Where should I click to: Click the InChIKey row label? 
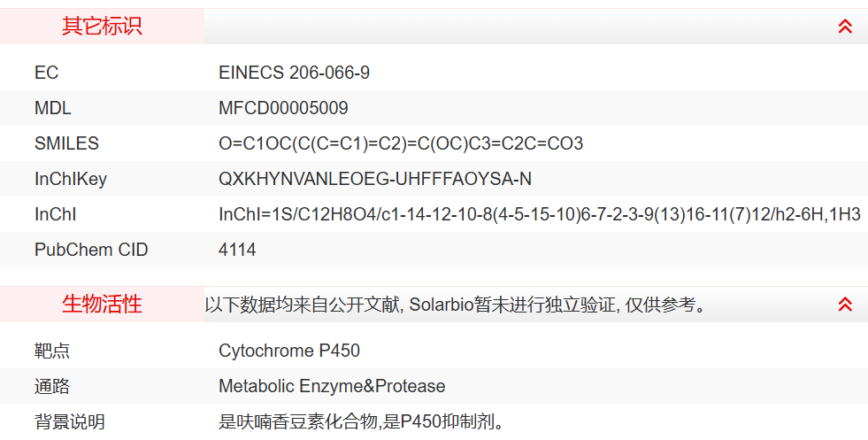(x=70, y=179)
